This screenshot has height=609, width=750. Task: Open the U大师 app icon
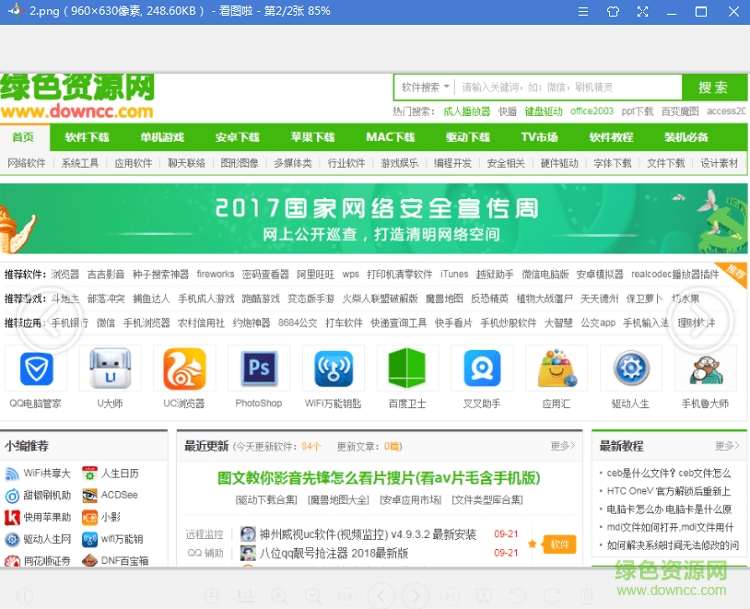tap(110, 368)
